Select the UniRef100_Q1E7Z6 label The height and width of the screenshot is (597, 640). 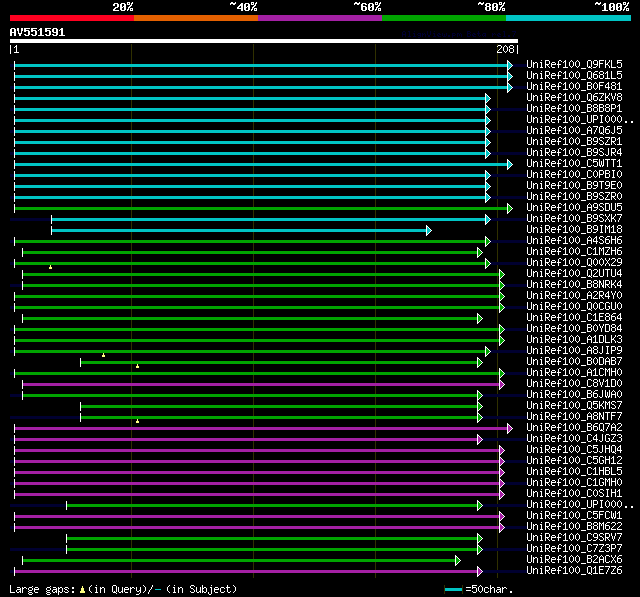pyautogui.click(x=574, y=571)
